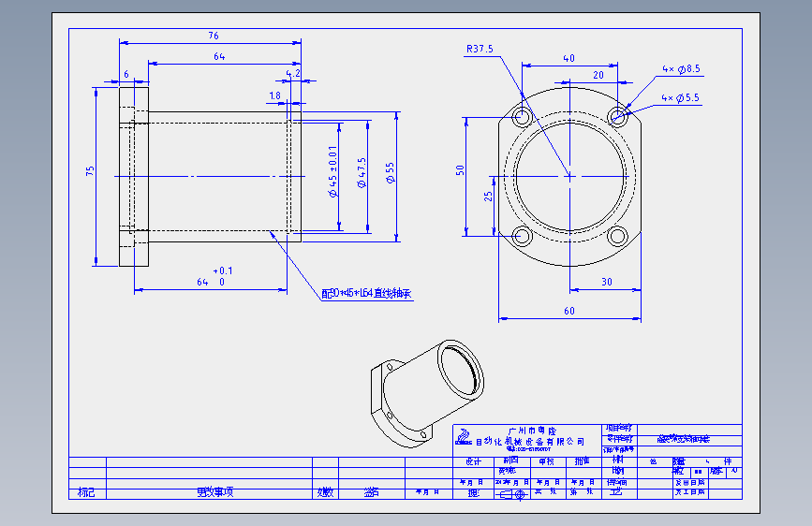Viewport: 812px width, 526px height.
Task: Click the 签名 cell in revision table
Action: point(371,492)
